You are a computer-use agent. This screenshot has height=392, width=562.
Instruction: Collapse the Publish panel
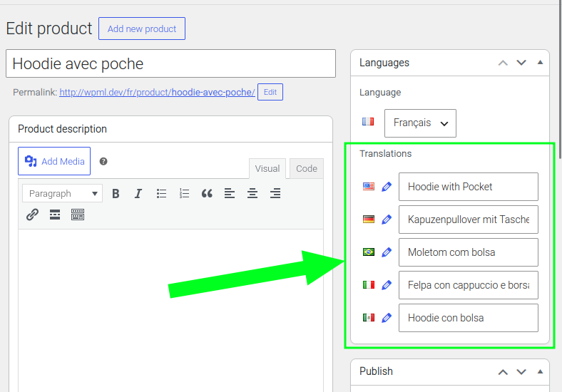pyautogui.click(x=540, y=371)
